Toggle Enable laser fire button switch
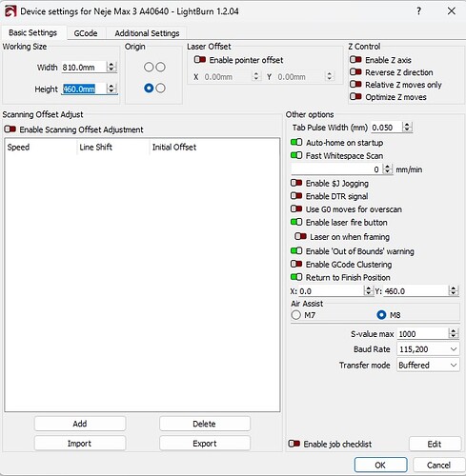This screenshot has width=466, height=476. pyautogui.click(x=296, y=222)
